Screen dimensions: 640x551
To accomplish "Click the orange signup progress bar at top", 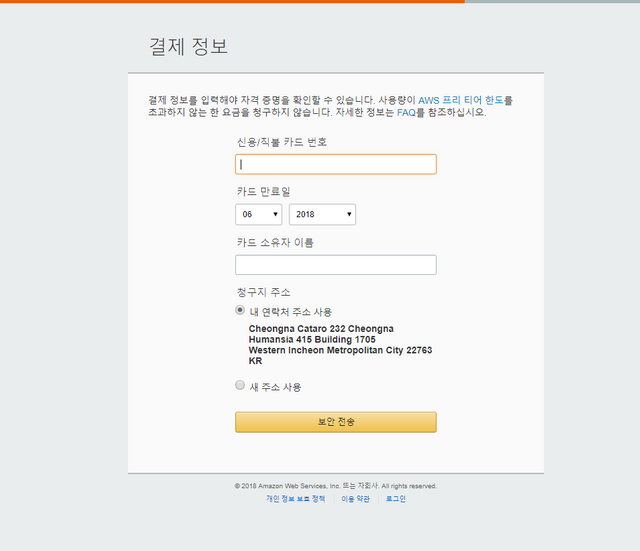I will [232, 2].
